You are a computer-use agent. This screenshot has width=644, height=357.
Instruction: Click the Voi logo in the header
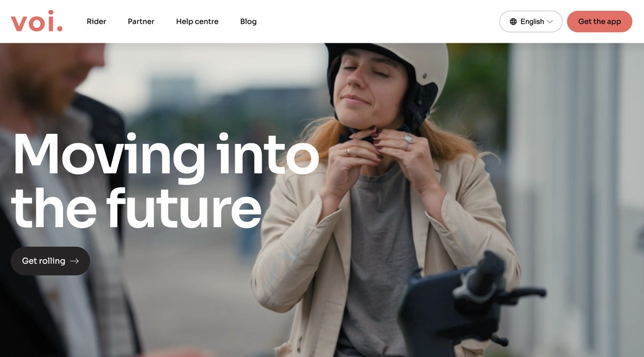coord(36,21)
